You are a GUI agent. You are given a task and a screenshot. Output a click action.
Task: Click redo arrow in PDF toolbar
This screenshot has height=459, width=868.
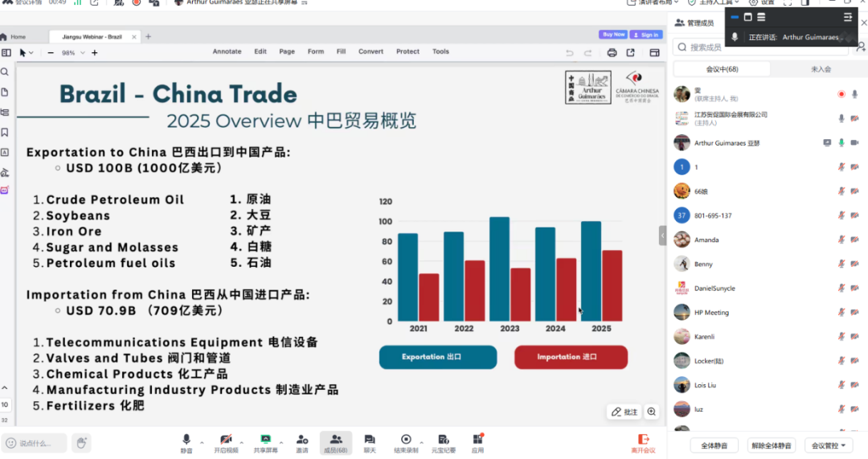tap(588, 52)
